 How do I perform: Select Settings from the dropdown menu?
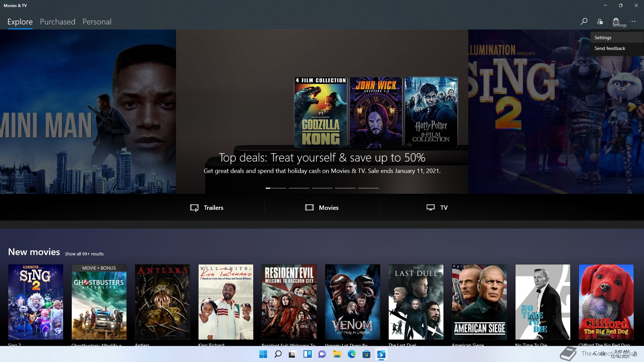[617, 38]
